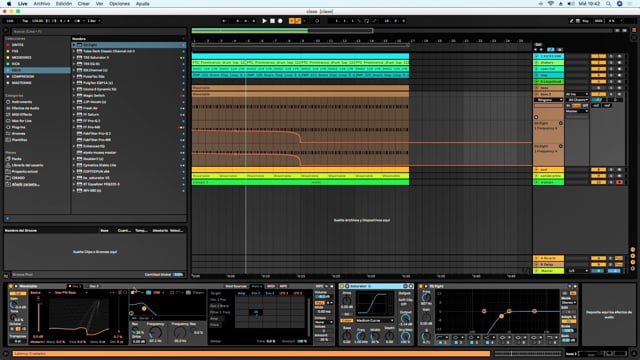Select the MASTERING collection
This screenshot has height=360, width=640.
[x=22, y=83]
